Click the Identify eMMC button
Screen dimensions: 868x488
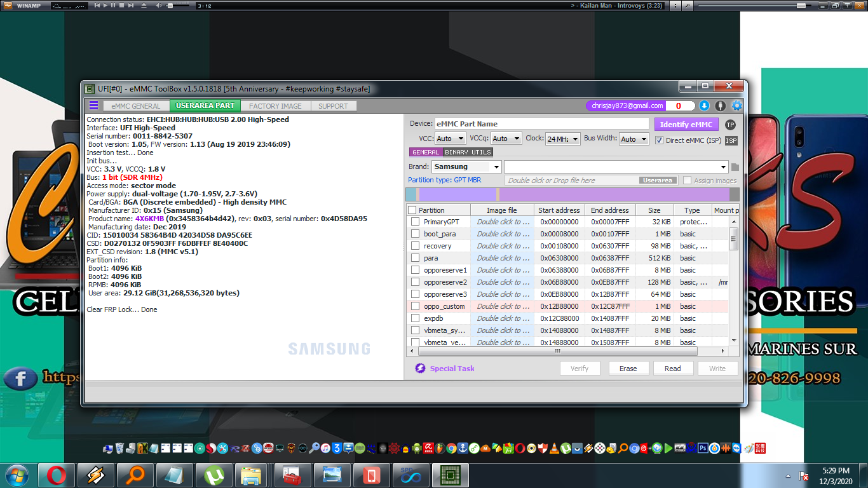[687, 125]
